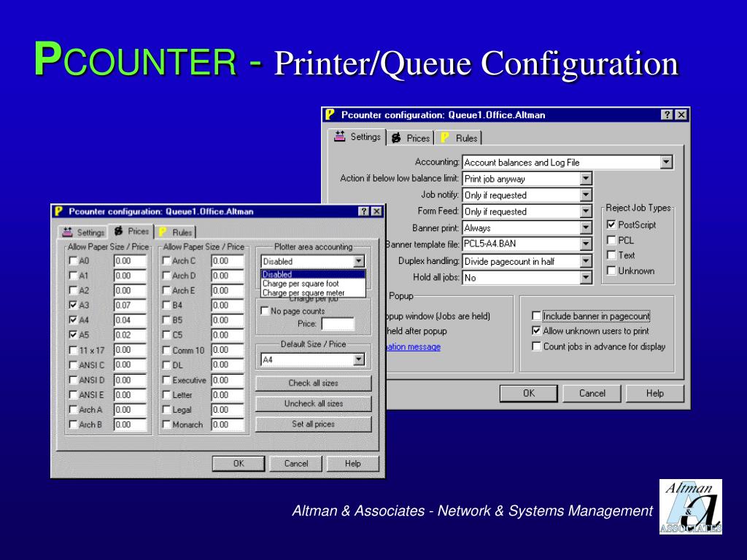Select the Settings tab in the front window

[83, 232]
